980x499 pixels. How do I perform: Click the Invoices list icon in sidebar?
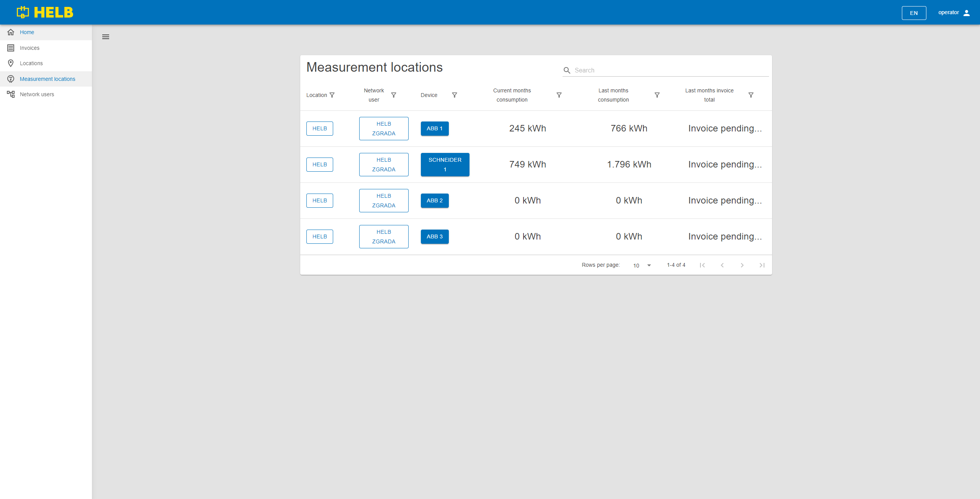coord(11,48)
